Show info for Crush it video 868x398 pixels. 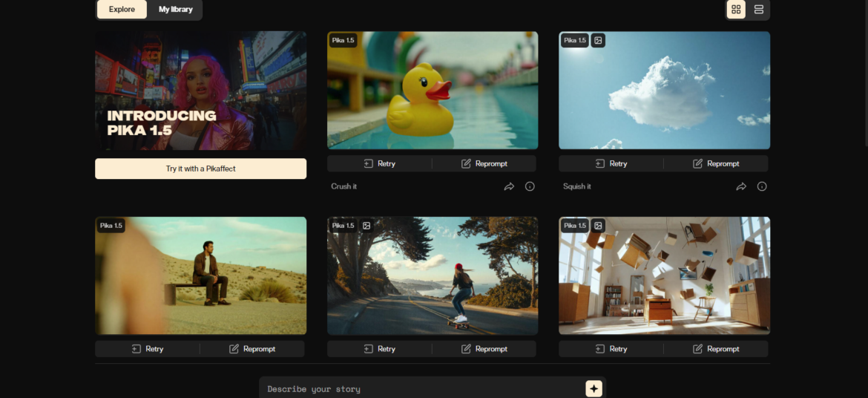point(530,186)
